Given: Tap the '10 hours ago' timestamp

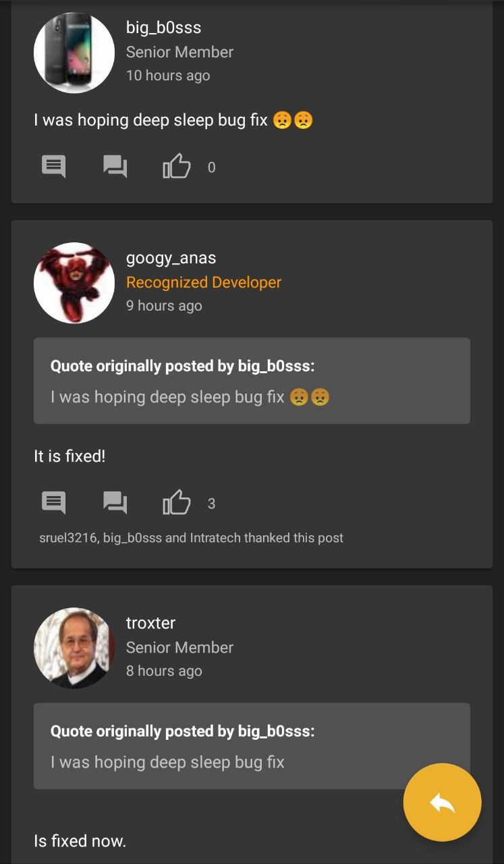Looking at the screenshot, I should click(168, 76).
